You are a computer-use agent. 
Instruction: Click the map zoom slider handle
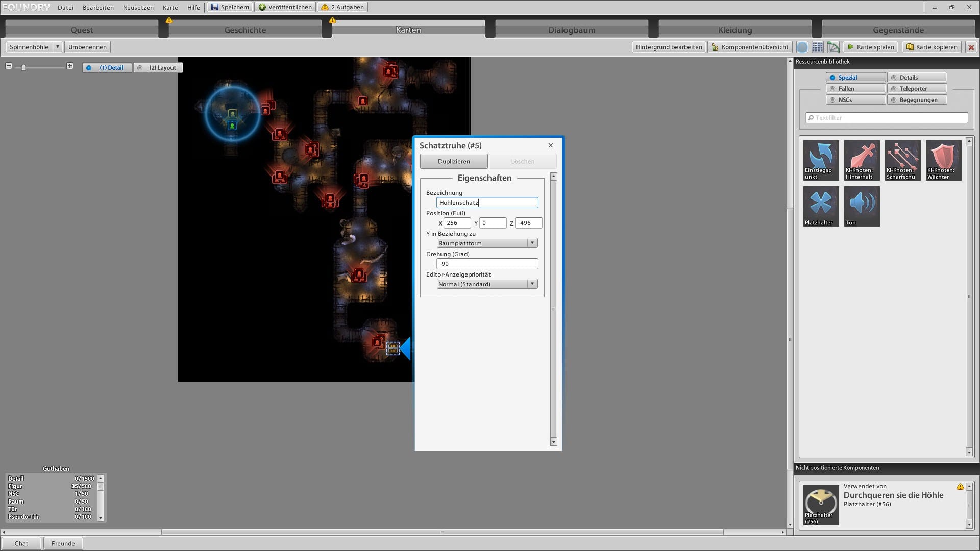(x=23, y=67)
